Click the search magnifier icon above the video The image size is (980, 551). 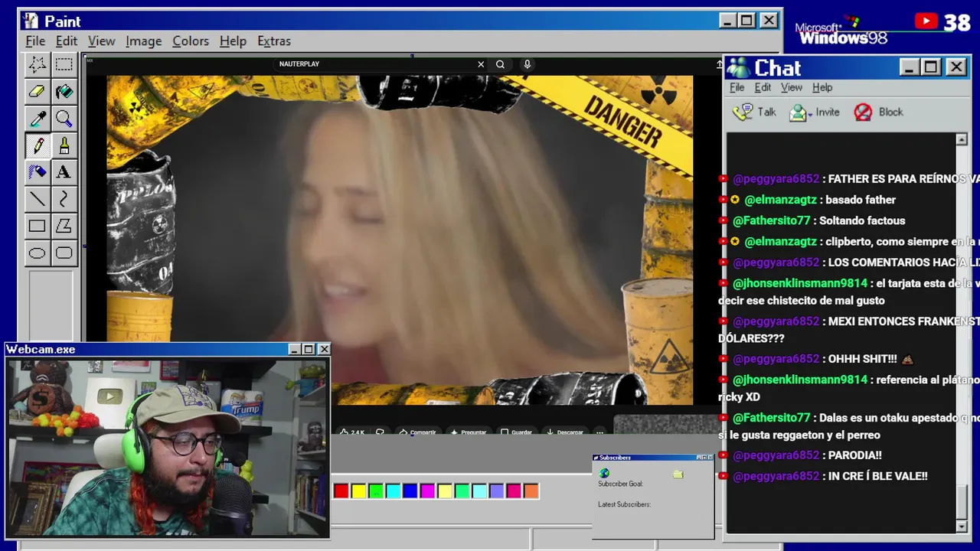pos(500,64)
